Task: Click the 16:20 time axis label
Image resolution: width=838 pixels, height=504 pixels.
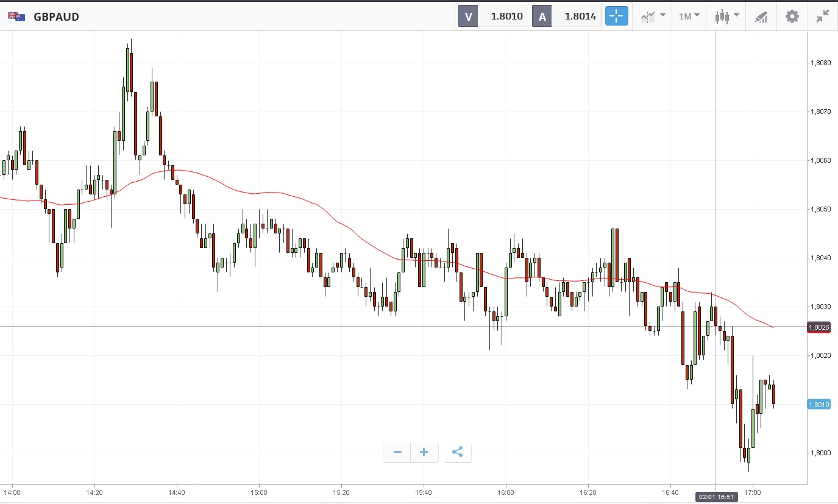Action: 588,492
